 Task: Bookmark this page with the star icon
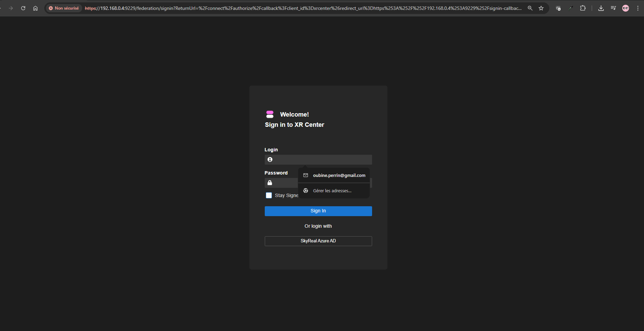point(541,8)
